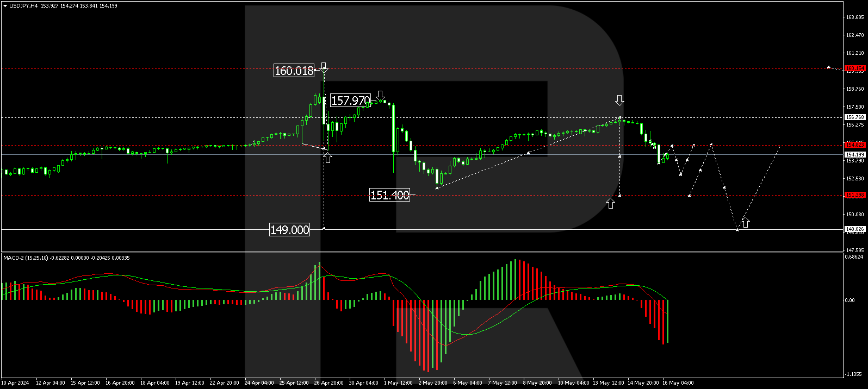Click the red 151.398 price level tag

click(855, 195)
